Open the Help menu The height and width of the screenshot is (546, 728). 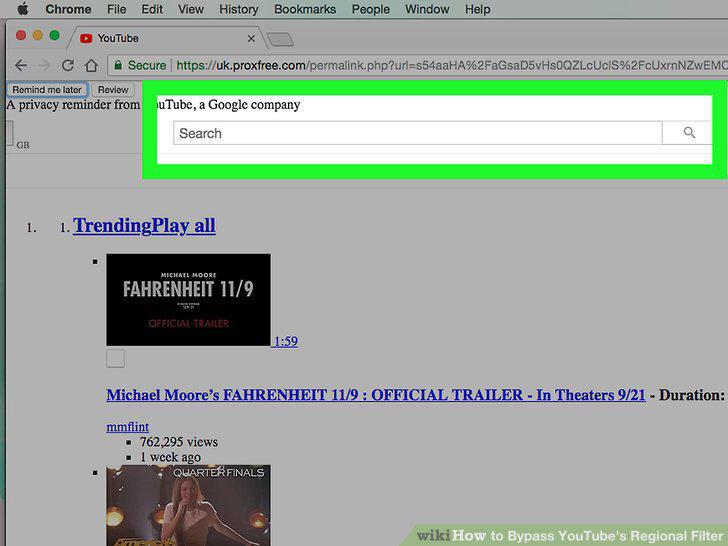coord(478,9)
